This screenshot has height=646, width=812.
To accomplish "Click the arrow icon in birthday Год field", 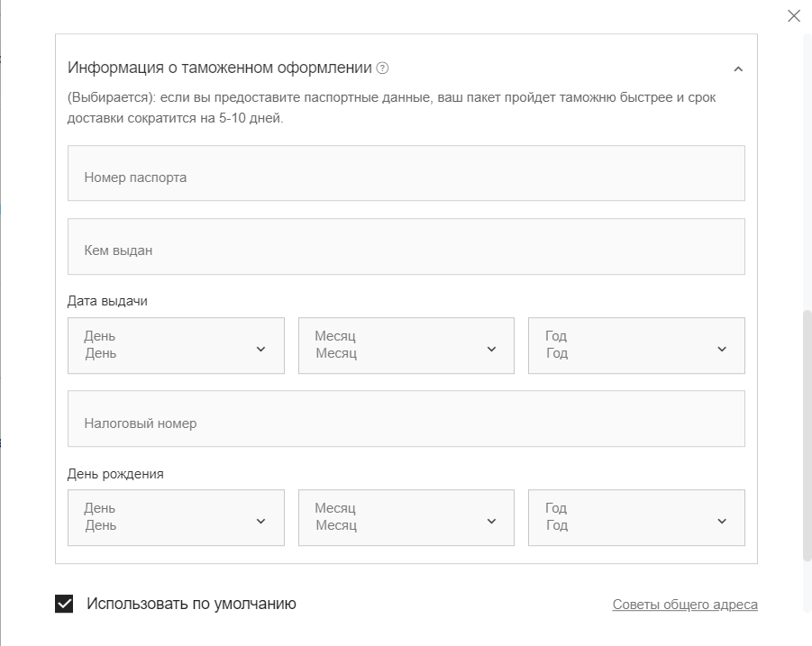I will 721,521.
